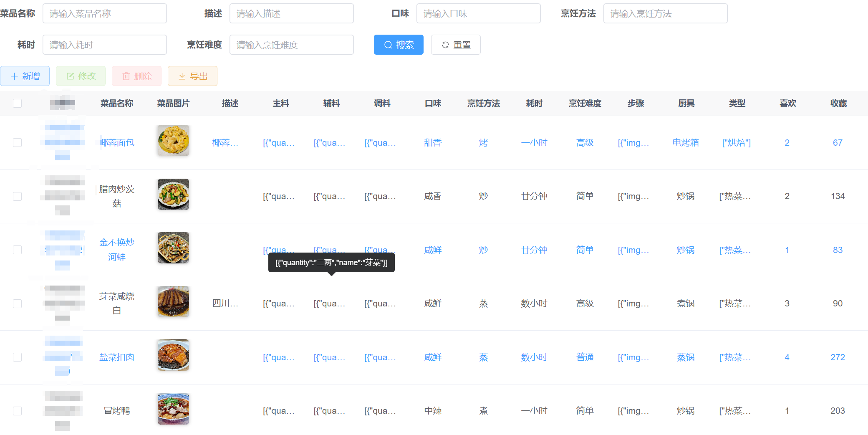The width and height of the screenshot is (868, 435).
Task: Focus the 描述 search input
Action: [x=292, y=13]
